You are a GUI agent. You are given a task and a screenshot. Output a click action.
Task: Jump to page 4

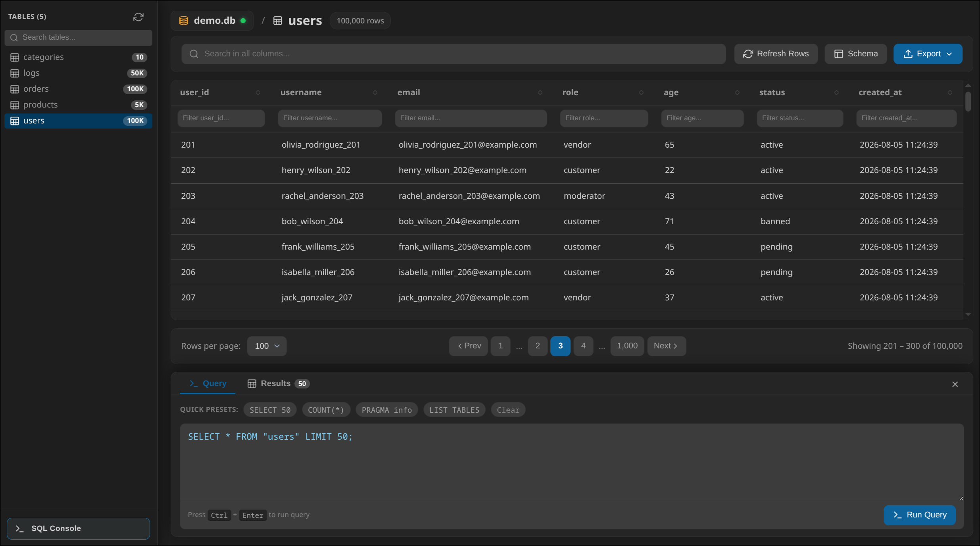click(583, 346)
